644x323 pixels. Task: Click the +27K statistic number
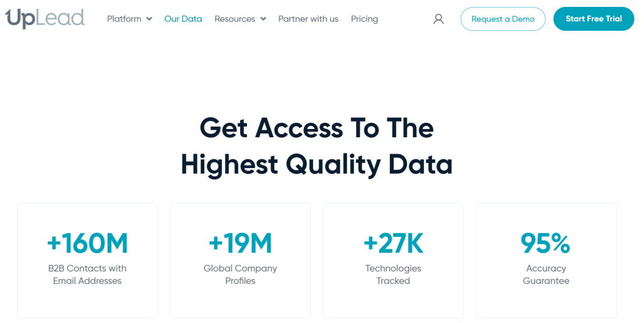[x=393, y=243]
